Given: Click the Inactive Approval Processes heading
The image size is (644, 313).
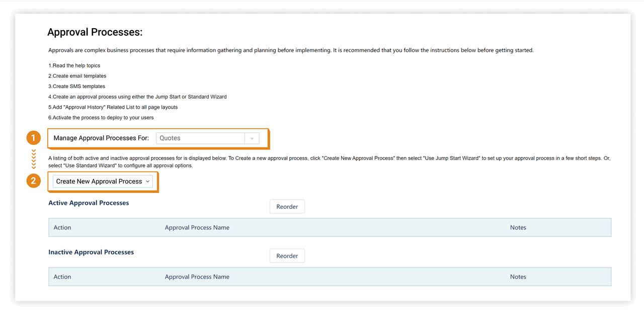Looking at the screenshot, I should [91, 252].
